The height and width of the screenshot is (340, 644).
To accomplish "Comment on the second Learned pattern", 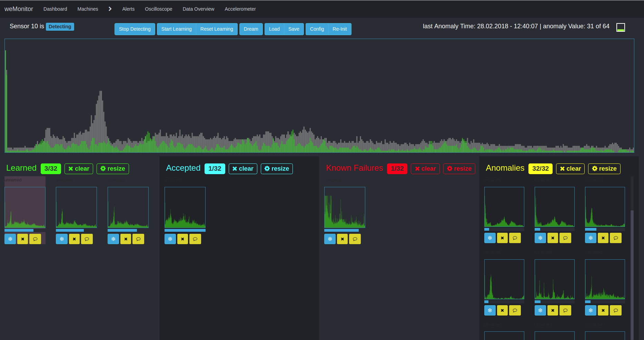I will click(x=87, y=239).
